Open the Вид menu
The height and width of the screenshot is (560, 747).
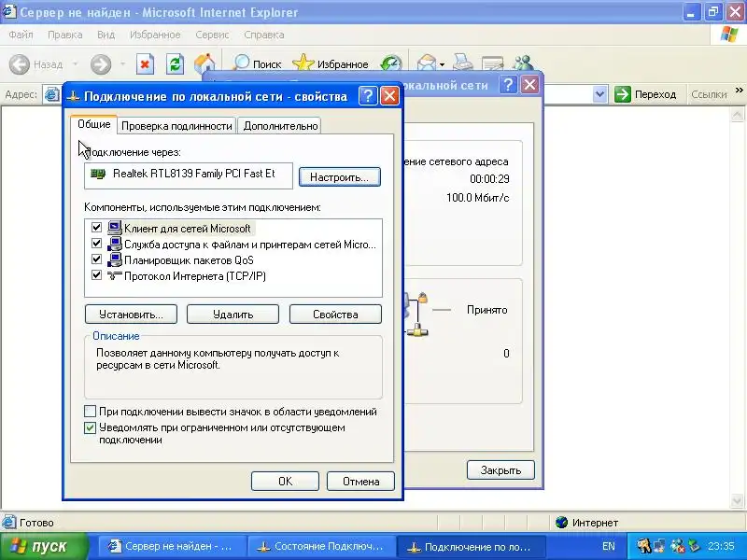106,35
